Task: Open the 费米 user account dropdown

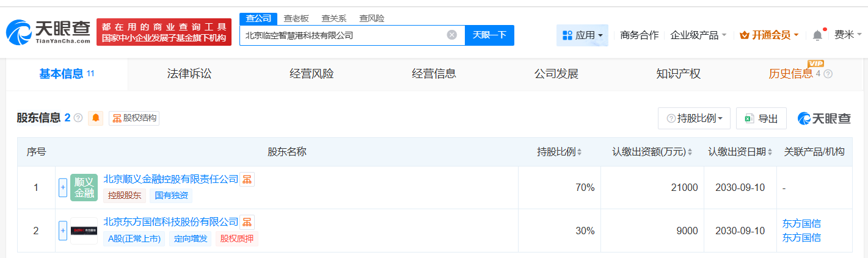Action: point(847,35)
